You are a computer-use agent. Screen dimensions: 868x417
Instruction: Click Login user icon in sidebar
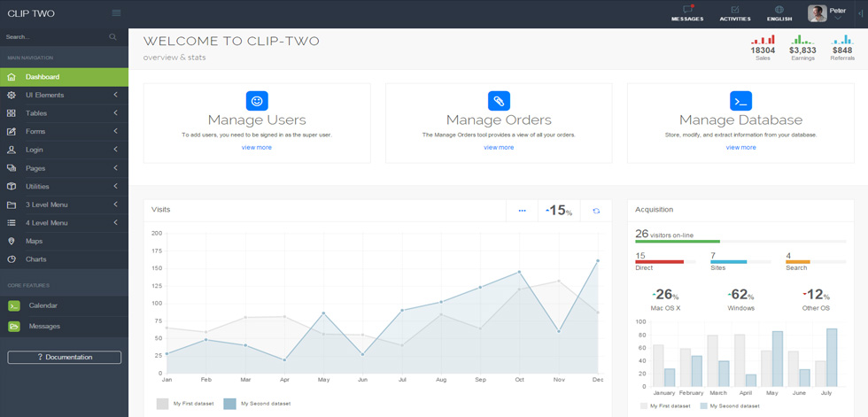point(11,150)
